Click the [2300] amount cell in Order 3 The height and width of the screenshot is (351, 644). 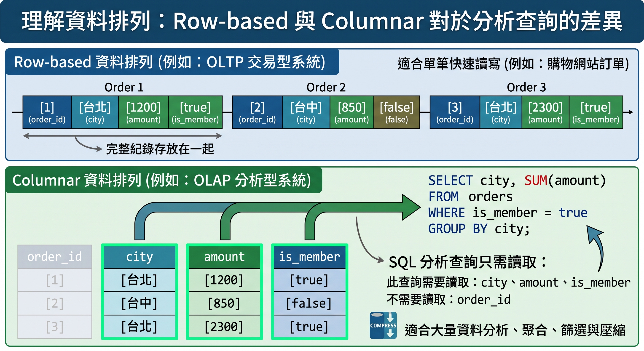tap(545, 112)
